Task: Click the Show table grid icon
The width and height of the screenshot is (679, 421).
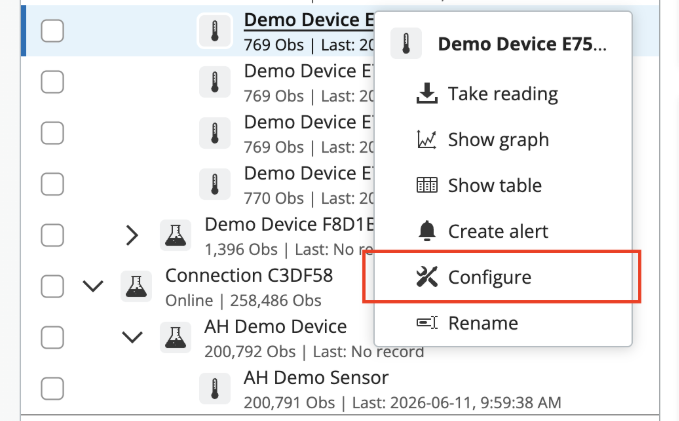Action: click(x=427, y=185)
